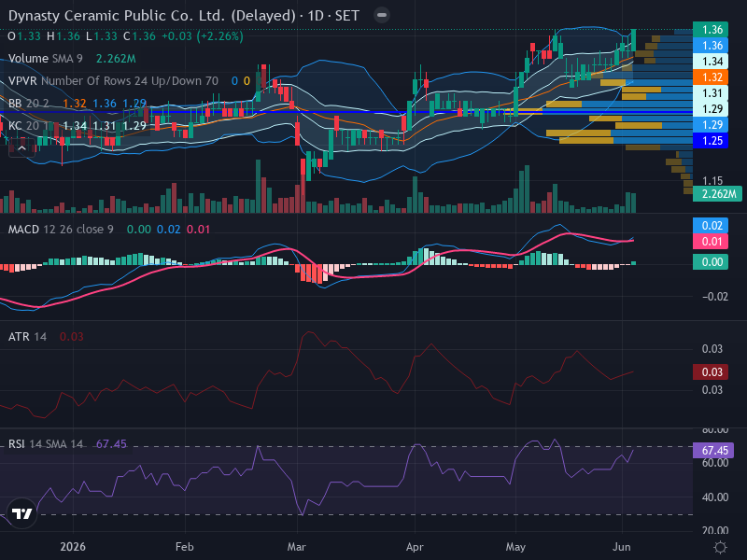The image size is (747, 560).
Task: Click the Volume value 2.262M in legend
Action: pyautogui.click(x=116, y=59)
